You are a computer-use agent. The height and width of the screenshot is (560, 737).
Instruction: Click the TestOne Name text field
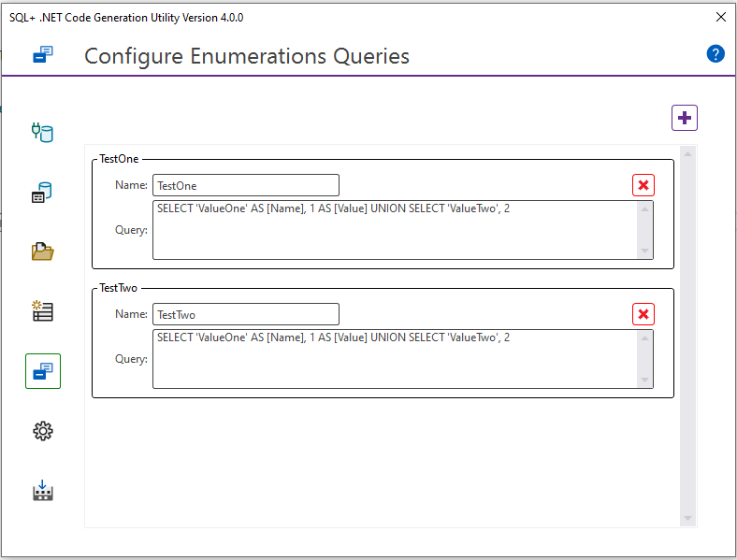pyautogui.click(x=245, y=185)
